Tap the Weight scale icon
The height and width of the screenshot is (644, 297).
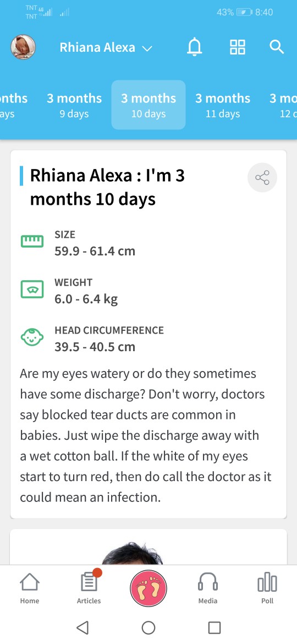point(32,290)
